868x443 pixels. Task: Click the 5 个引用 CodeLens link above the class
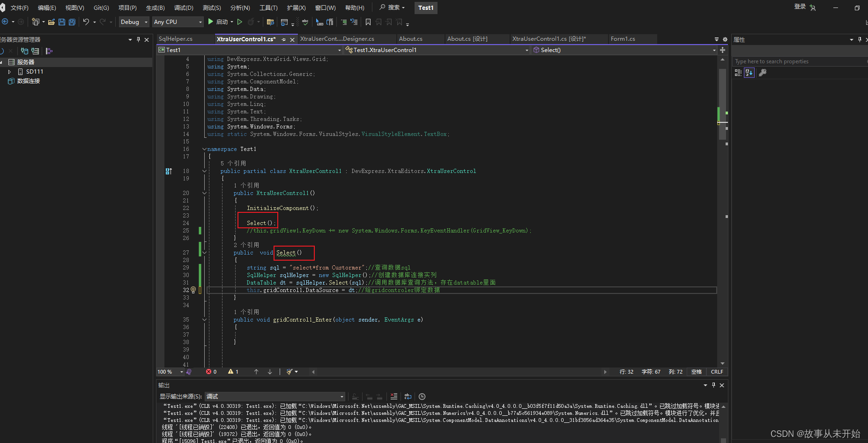click(233, 163)
